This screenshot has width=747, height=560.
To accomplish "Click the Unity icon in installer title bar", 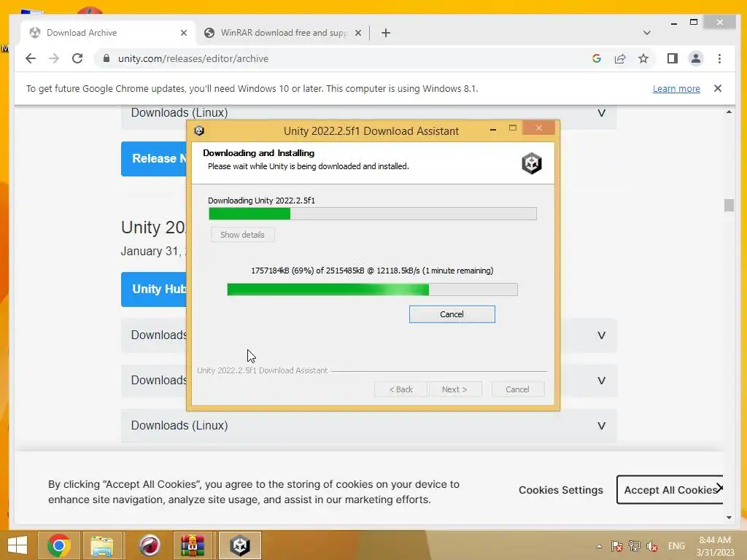I will click(x=199, y=131).
